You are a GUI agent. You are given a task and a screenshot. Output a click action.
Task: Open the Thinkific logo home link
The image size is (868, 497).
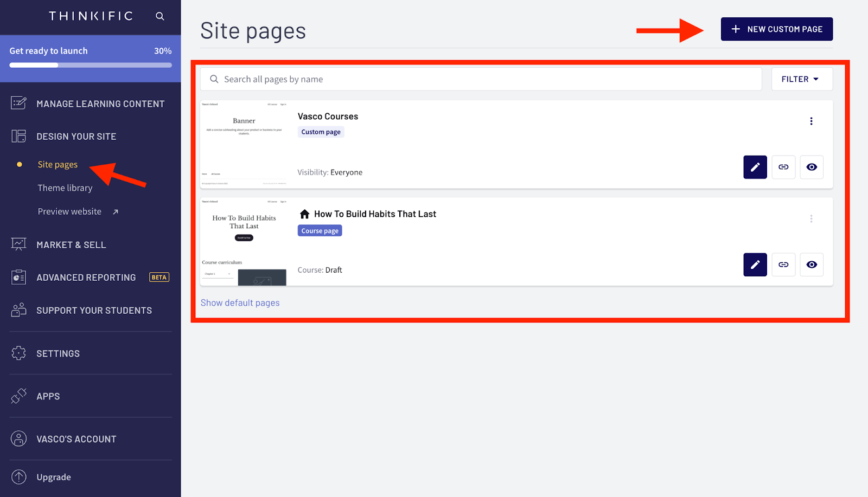(x=91, y=16)
